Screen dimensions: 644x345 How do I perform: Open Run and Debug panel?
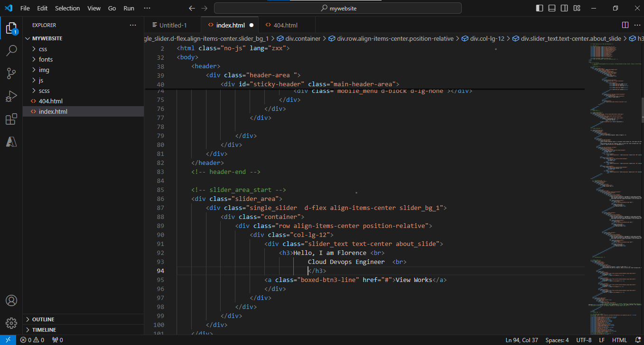[x=11, y=96]
